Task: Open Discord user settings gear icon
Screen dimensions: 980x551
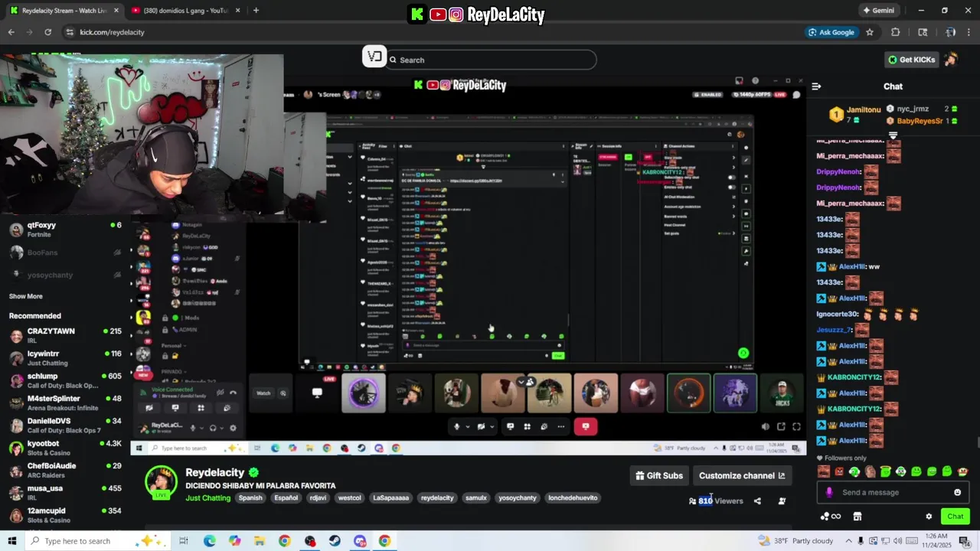Action: pos(233,428)
